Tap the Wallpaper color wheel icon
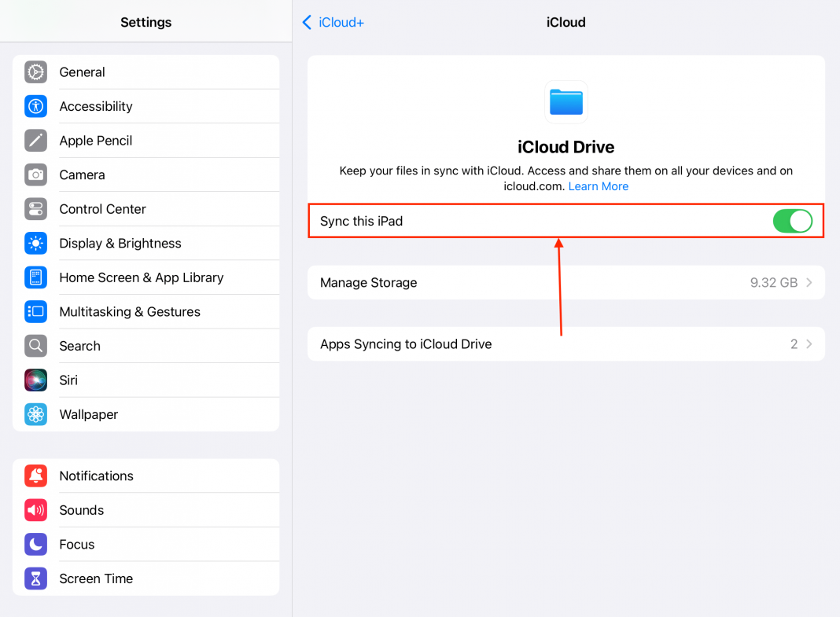This screenshot has width=840, height=617. pos(35,414)
